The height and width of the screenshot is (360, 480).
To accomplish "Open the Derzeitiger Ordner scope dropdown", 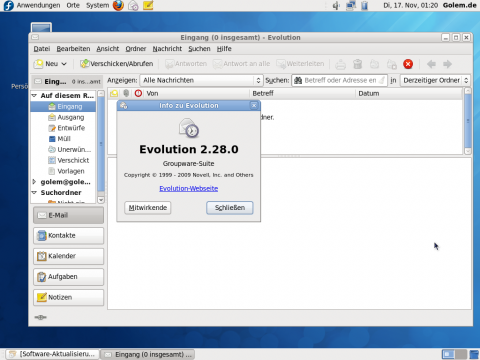I will point(435,80).
